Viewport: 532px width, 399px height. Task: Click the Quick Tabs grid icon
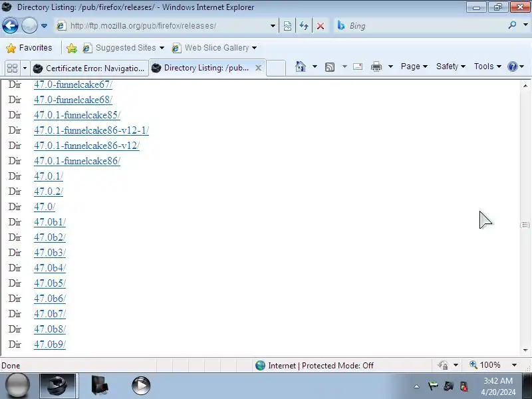[12, 68]
